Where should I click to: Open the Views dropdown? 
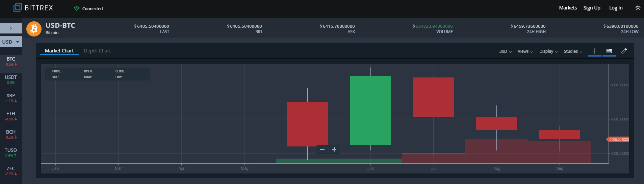coord(525,51)
